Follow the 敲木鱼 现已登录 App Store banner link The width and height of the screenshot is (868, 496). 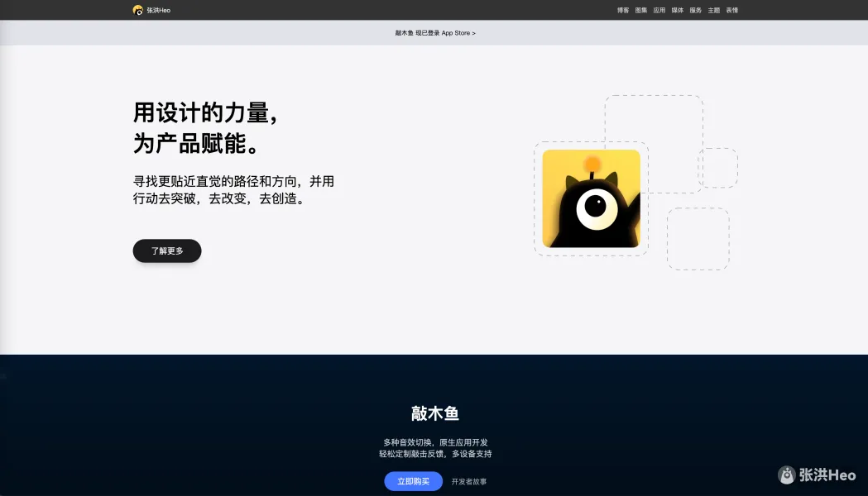coord(435,32)
